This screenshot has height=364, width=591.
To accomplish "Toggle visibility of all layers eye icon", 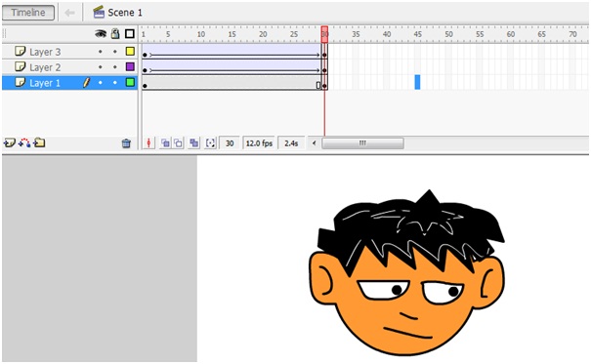I will 101,34.
